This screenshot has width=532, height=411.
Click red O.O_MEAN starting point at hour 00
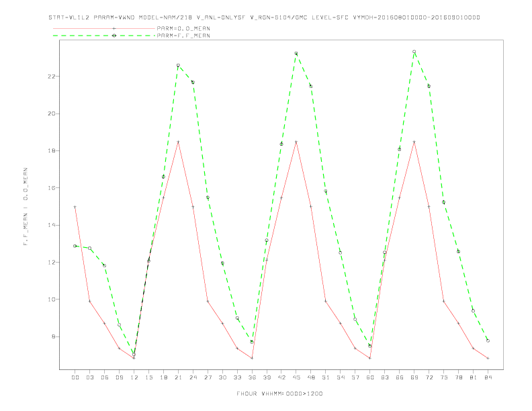(75, 207)
